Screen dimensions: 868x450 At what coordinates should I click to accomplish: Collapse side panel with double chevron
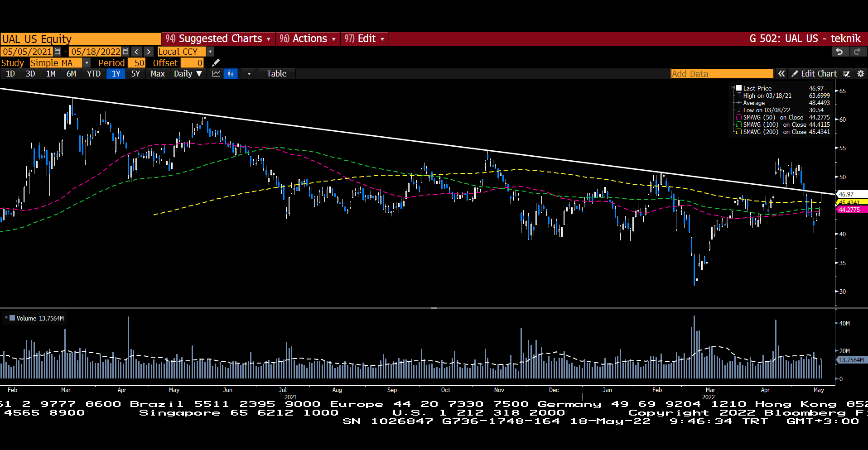tap(781, 73)
